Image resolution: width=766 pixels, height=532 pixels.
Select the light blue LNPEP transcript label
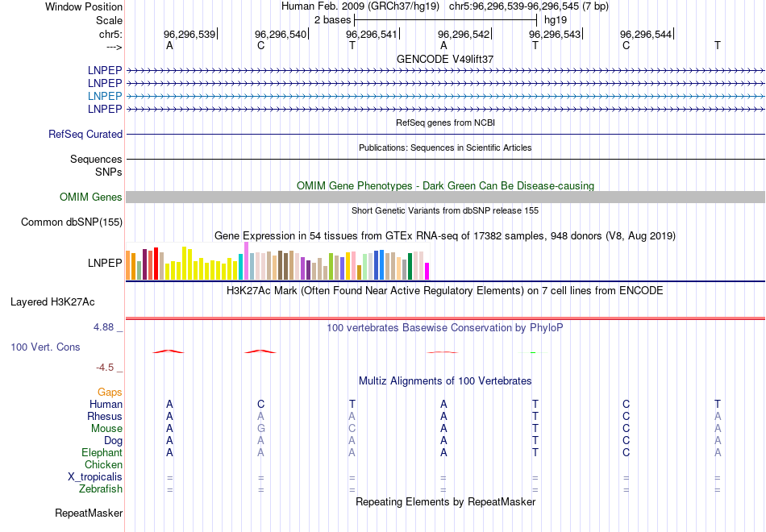tap(105, 96)
